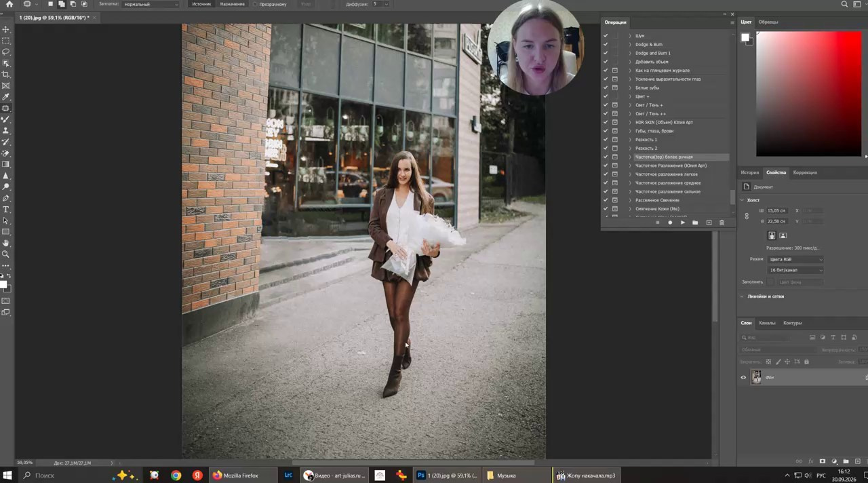Enable the Прозрачному checkbox
The height and width of the screenshot is (483, 868).
[255, 4]
